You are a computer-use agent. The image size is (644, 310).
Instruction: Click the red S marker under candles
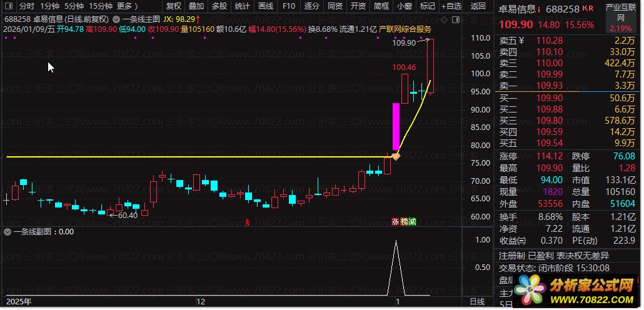248,222
